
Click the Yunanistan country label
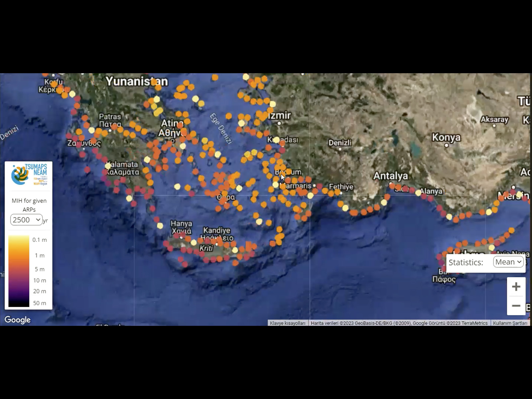[137, 81]
